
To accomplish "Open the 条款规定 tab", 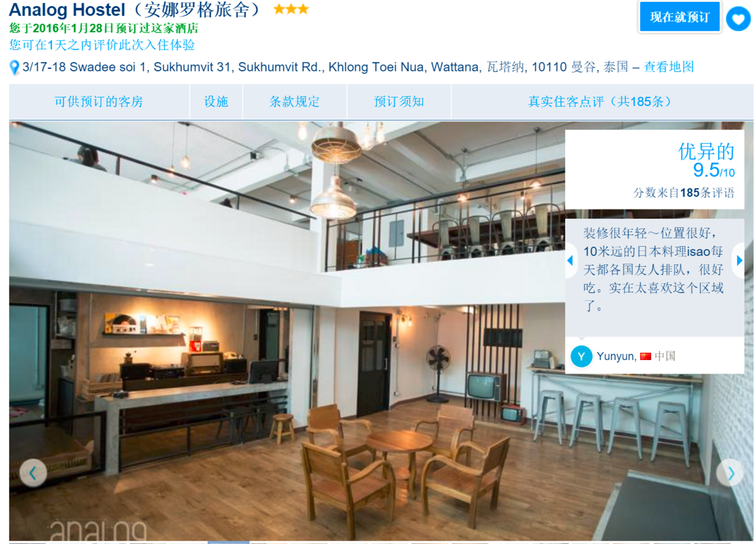I will click(x=295, y=102).
